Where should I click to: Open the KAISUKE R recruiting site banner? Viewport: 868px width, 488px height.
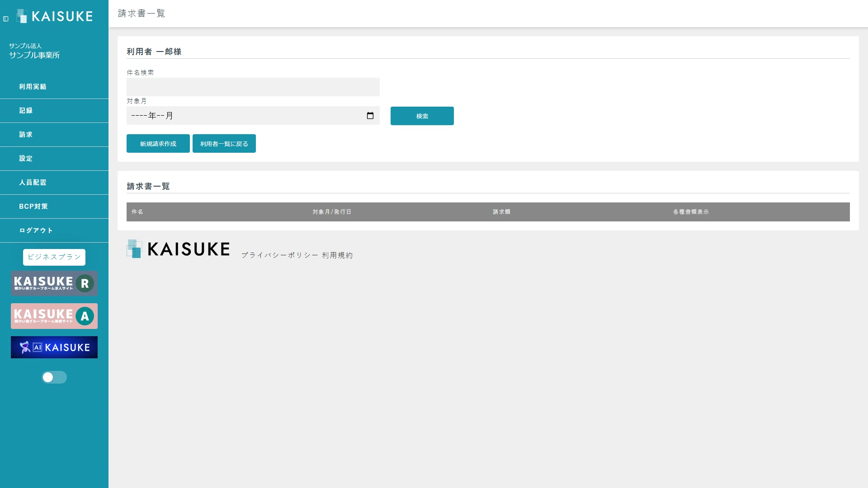click(54, 283)
